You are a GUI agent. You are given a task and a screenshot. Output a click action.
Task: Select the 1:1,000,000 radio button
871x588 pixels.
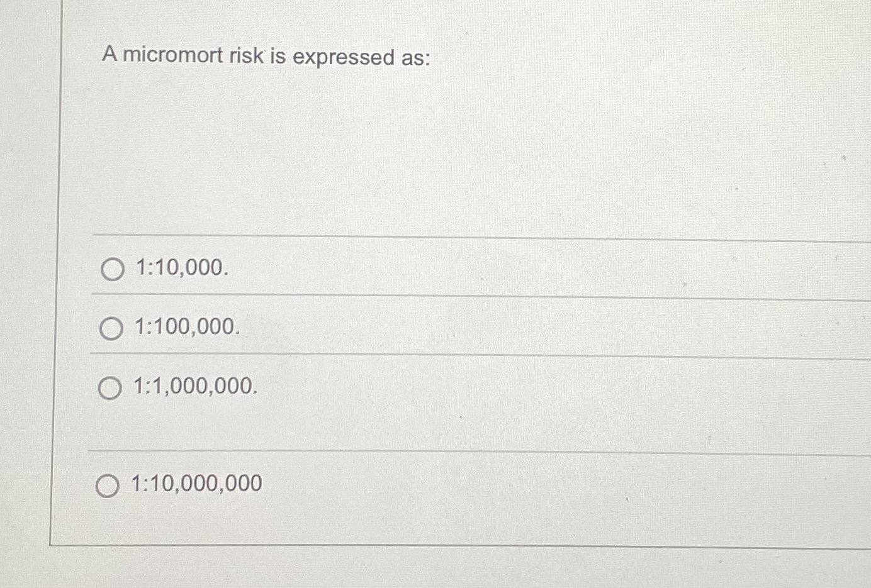click(110, 389)
